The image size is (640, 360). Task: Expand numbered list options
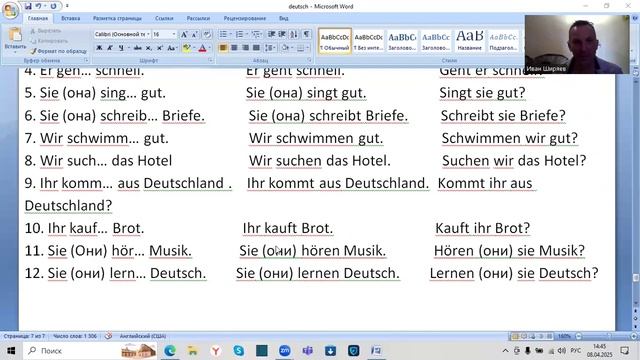coord(247,34)
